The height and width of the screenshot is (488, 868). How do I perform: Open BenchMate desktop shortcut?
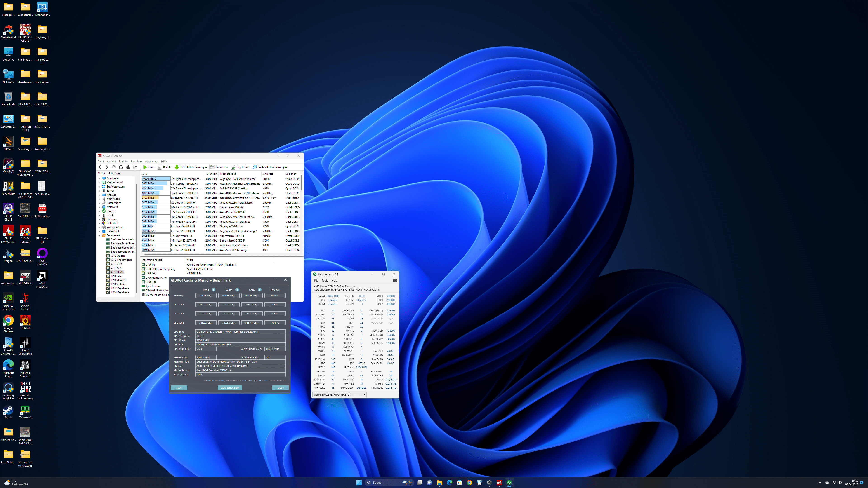click(x=8, y=188)
